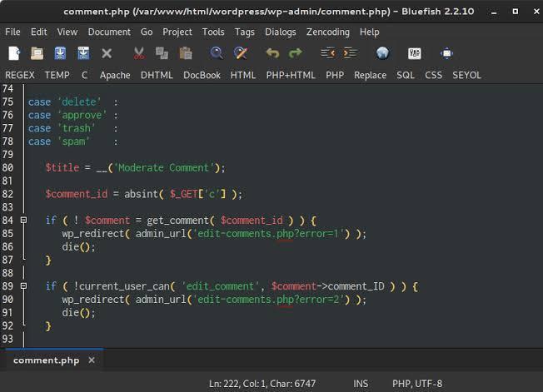Open the Zencoding menu
This screenshot has width=543, height=392.
[327, 32]
